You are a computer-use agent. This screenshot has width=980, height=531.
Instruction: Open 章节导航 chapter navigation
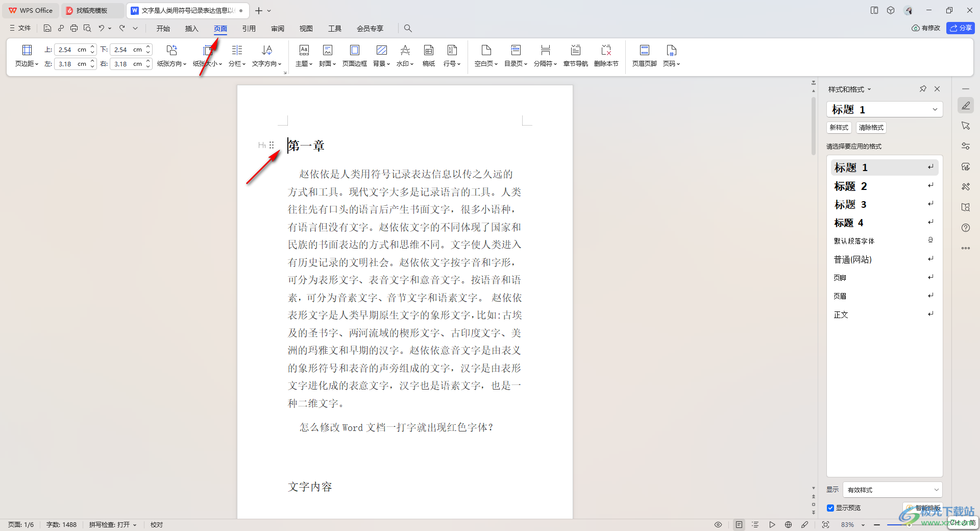pyautogui.click(x=575, y=56)
